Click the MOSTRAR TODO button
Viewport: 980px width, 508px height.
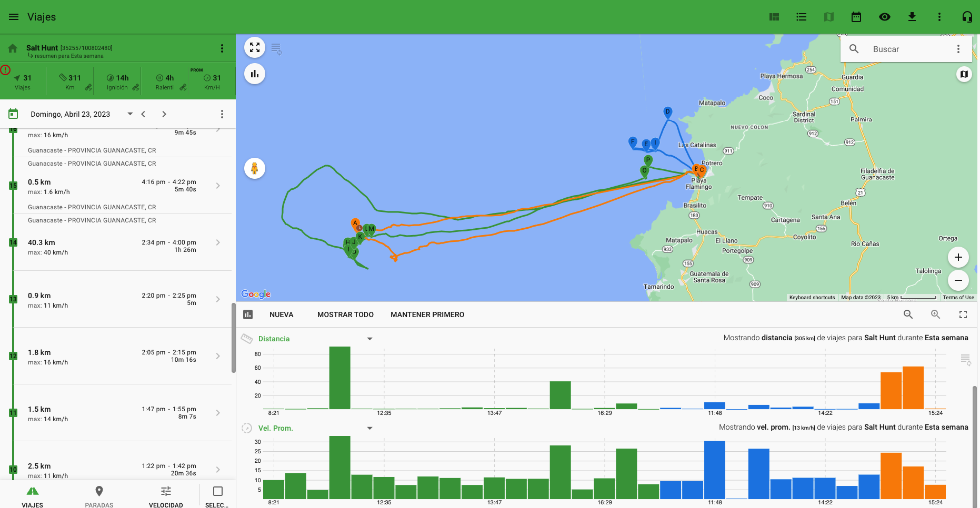click(x=345, y=314)
